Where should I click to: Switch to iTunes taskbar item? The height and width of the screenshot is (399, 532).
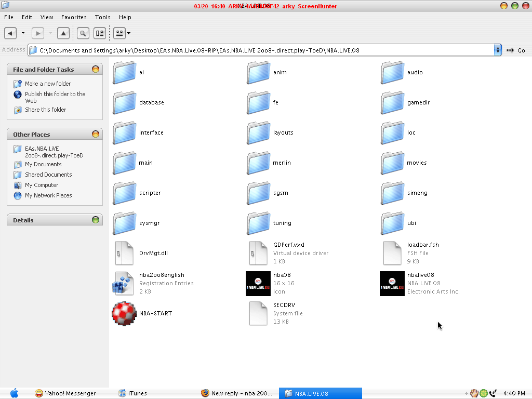click(132, 393)
